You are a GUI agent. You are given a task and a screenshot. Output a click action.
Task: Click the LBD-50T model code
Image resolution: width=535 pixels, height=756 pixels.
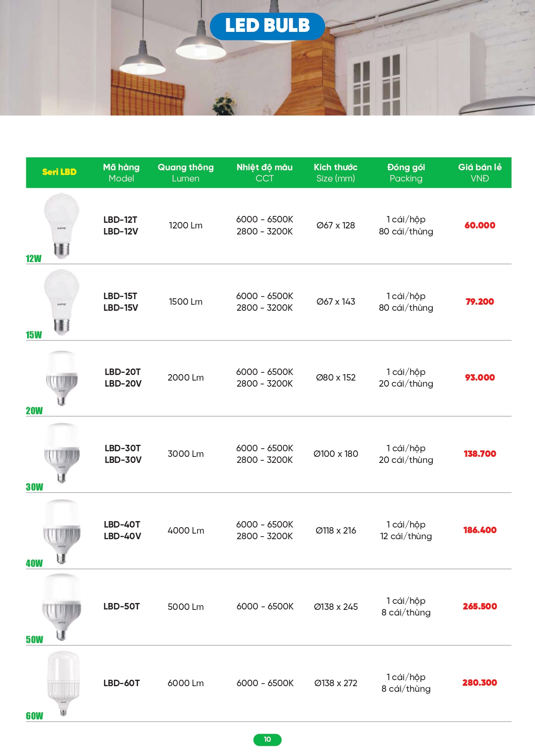click(x=122, y=606)
